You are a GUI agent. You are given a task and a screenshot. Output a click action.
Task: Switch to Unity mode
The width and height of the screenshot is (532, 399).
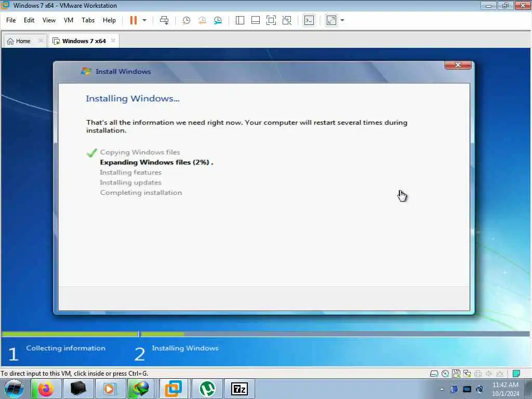[x=287, y=20]
